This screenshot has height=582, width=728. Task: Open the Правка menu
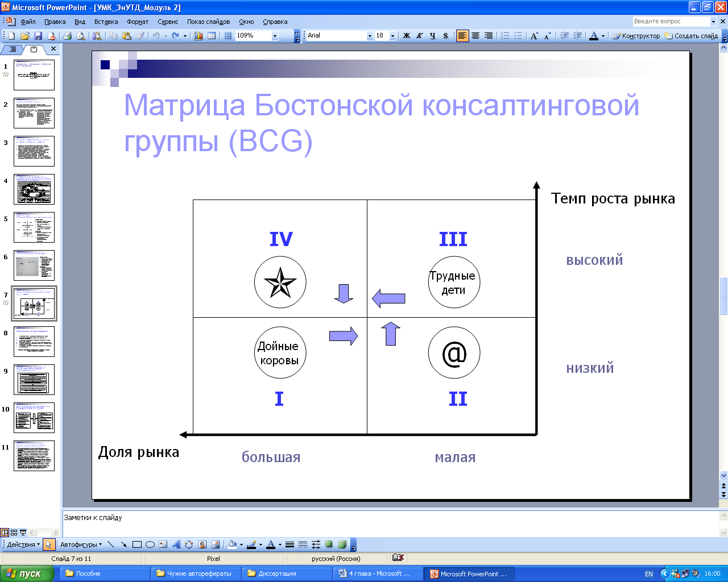(x=55, y=22)
